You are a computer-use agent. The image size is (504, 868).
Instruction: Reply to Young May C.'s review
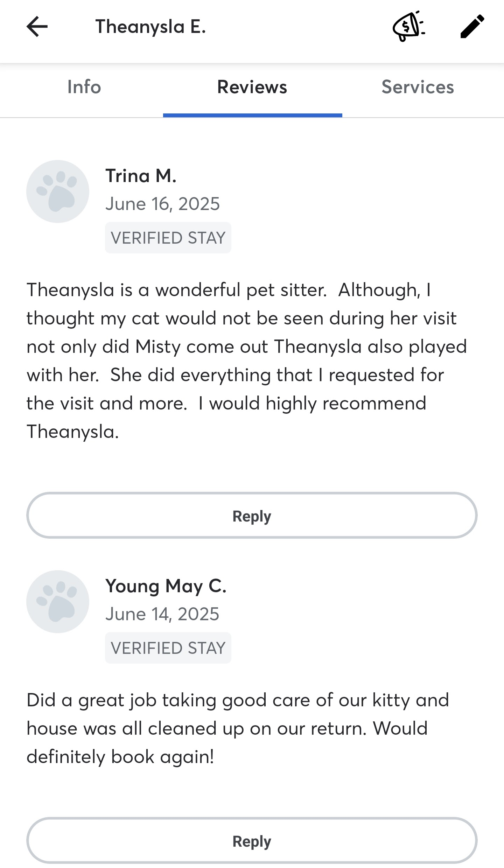point(252,840)
